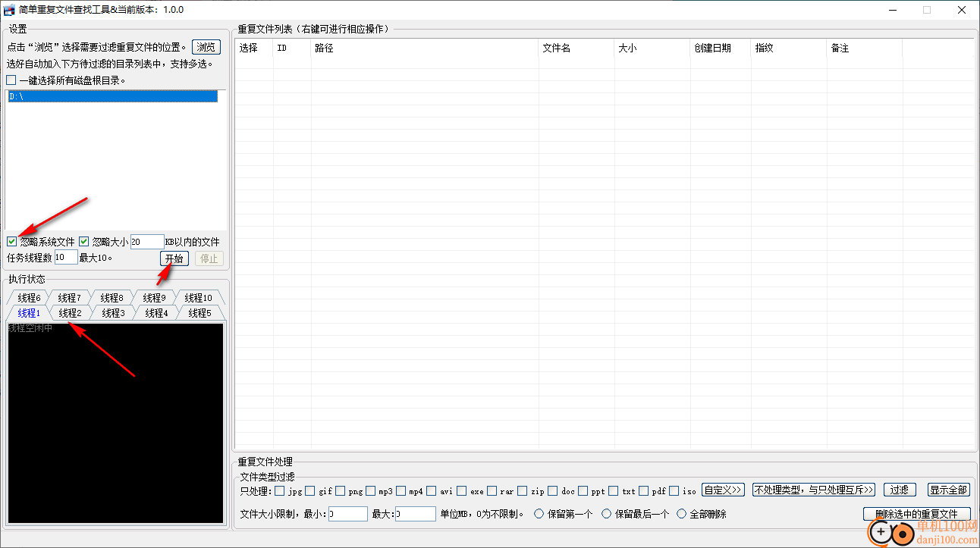
Task: Open the 线程7 tab
Action: [x=69, y=298]
